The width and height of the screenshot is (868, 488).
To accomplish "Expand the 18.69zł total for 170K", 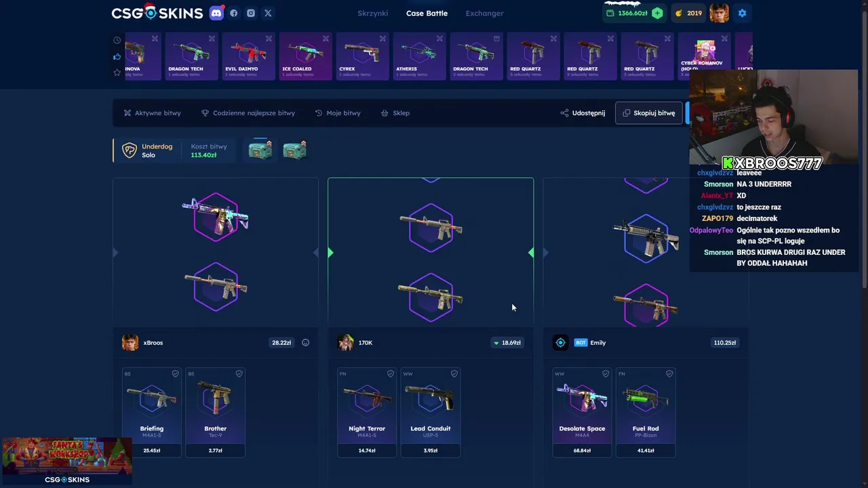I will coord(507,342).
